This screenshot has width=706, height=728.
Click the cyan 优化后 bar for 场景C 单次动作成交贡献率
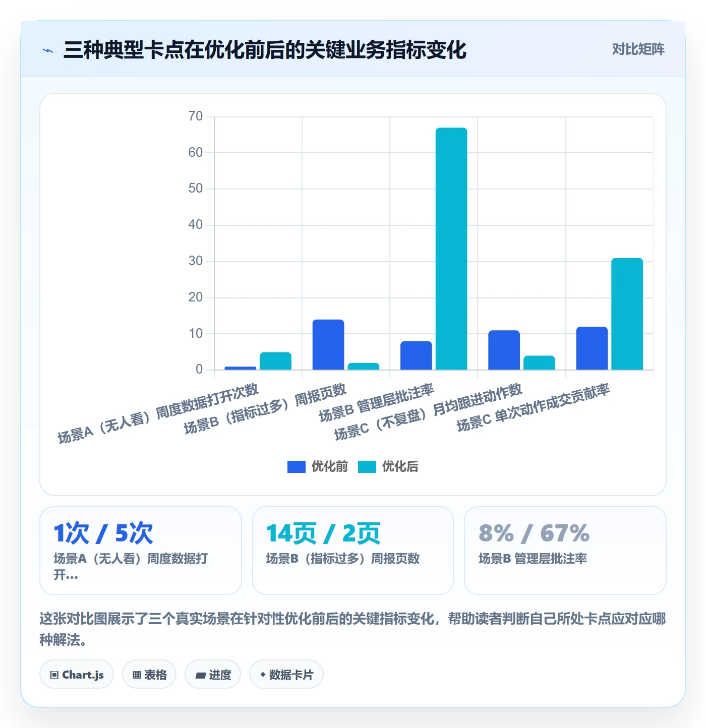point(627,314)
